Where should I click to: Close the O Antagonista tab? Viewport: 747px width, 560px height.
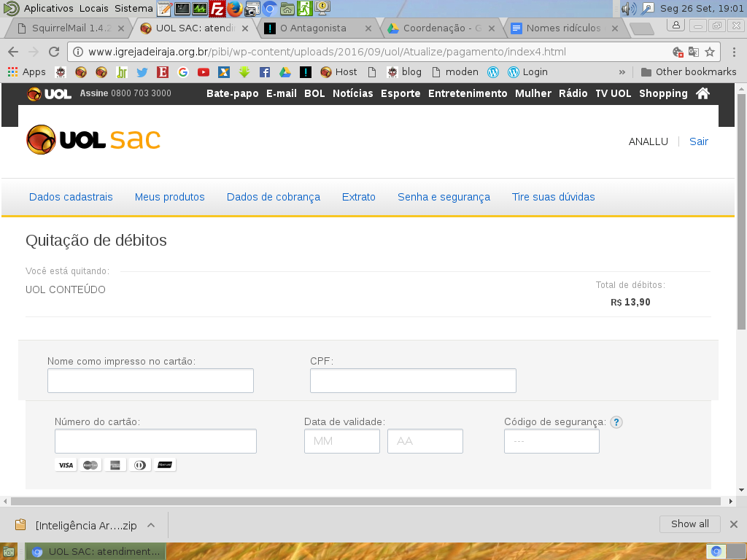(368, 28)
